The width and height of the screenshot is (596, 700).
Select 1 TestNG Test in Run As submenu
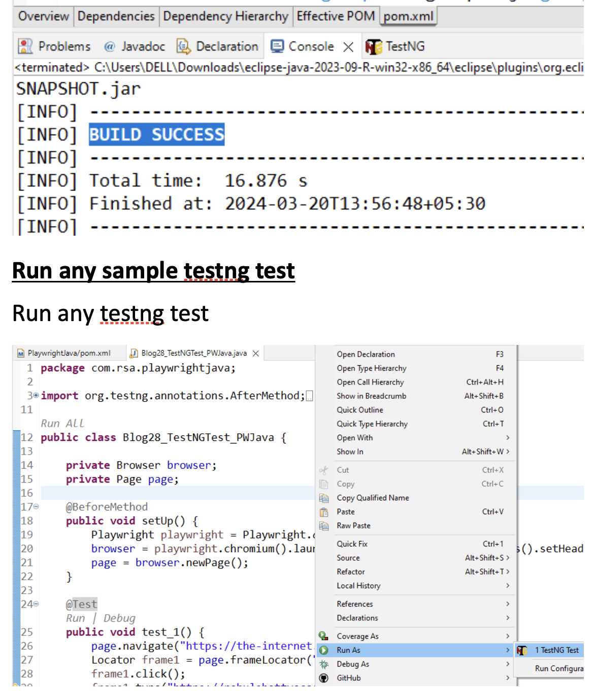click(x=556, y=650)
